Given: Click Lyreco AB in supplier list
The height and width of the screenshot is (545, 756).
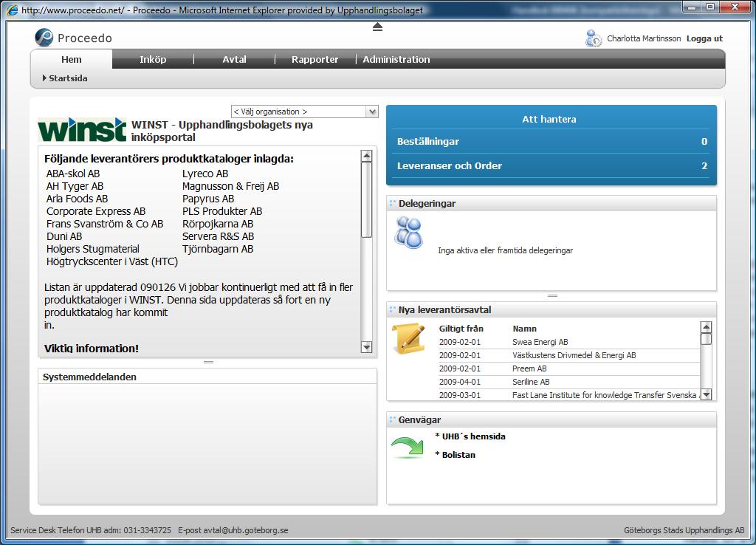Looking at the screenshot, I should [205, 174].
